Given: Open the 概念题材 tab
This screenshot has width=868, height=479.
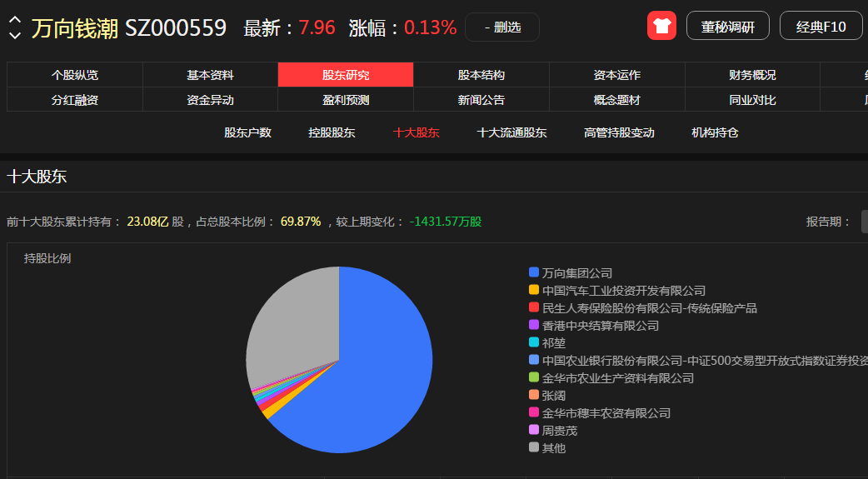Looking at the screenshot, I should tap(616, 100).
